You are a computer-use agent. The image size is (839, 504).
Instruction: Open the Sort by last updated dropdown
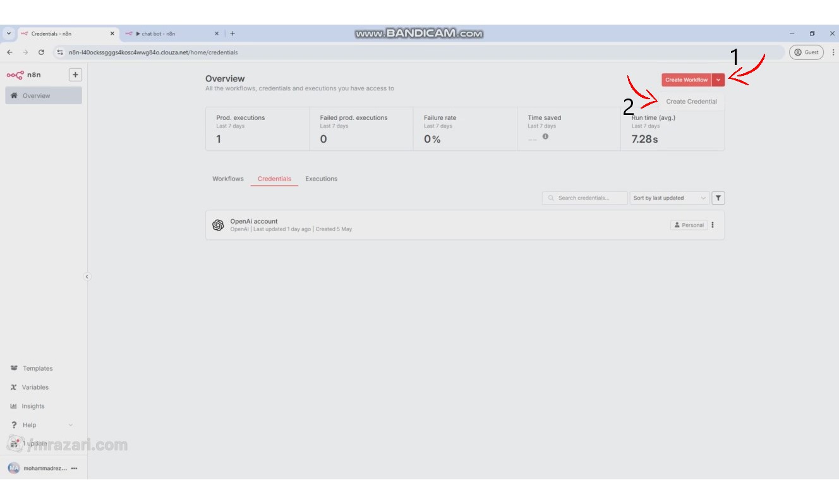pyautogui.click(x=669, y=198)
